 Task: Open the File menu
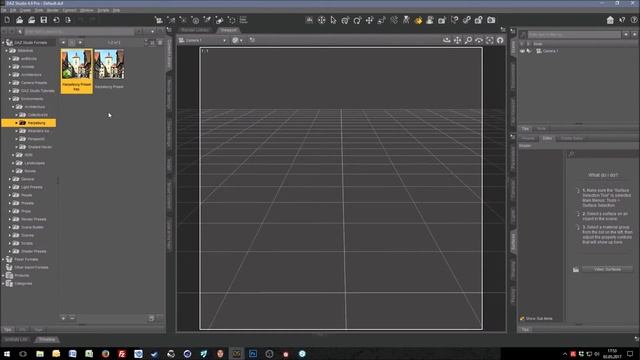[x=4, y=10]
